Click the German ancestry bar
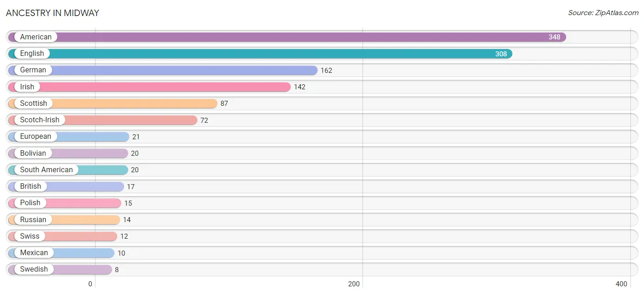 pyautogui.click(x=163, y=70)
